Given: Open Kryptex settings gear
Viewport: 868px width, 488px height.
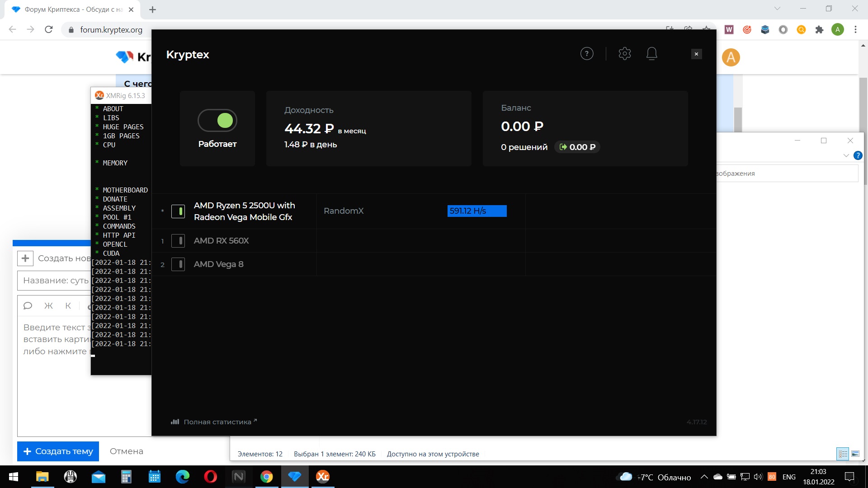Looking at the screenshot, I should pyautogui.click(x=625, y=53).
